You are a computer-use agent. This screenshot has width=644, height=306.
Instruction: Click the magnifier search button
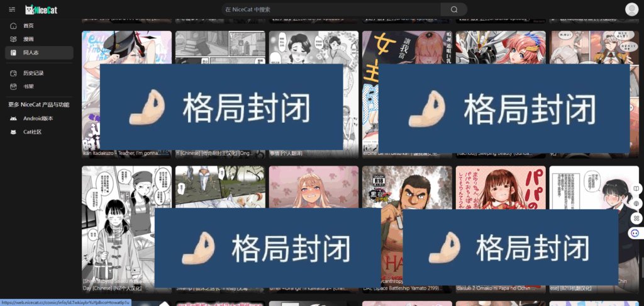pyautogui.click(x=454, y=9)
